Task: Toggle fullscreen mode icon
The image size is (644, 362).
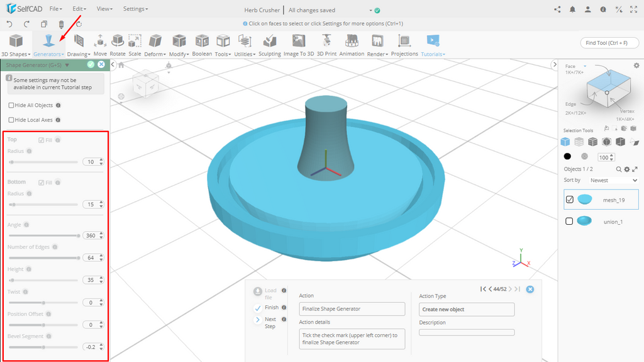Action: point(634,9)
